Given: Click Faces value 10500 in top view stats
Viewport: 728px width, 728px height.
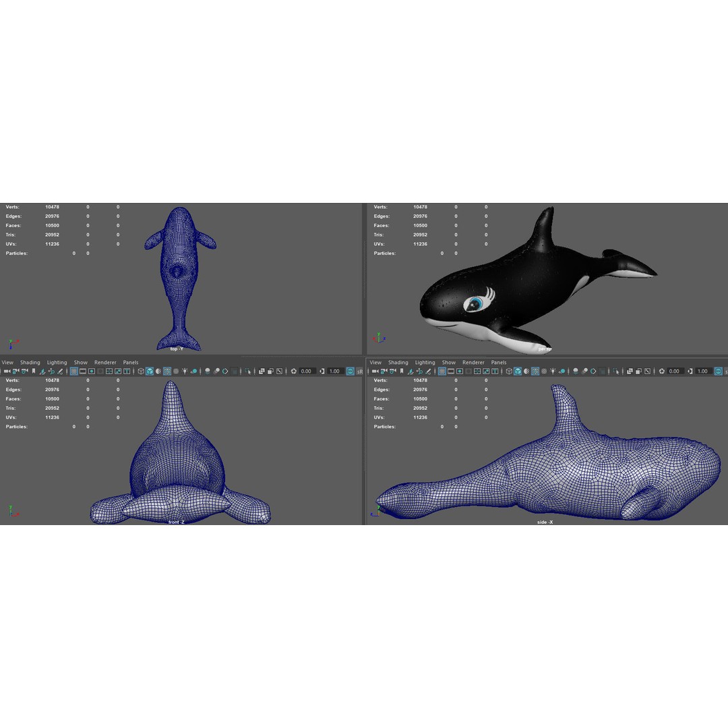Looking at the screenshot, I should coord(52,226).
